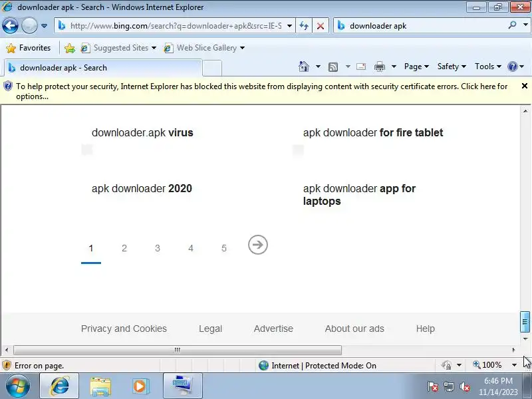Go to results page 4
This screenshot has width=532, height=399.
pyautogui.click(x=191, y=248)
